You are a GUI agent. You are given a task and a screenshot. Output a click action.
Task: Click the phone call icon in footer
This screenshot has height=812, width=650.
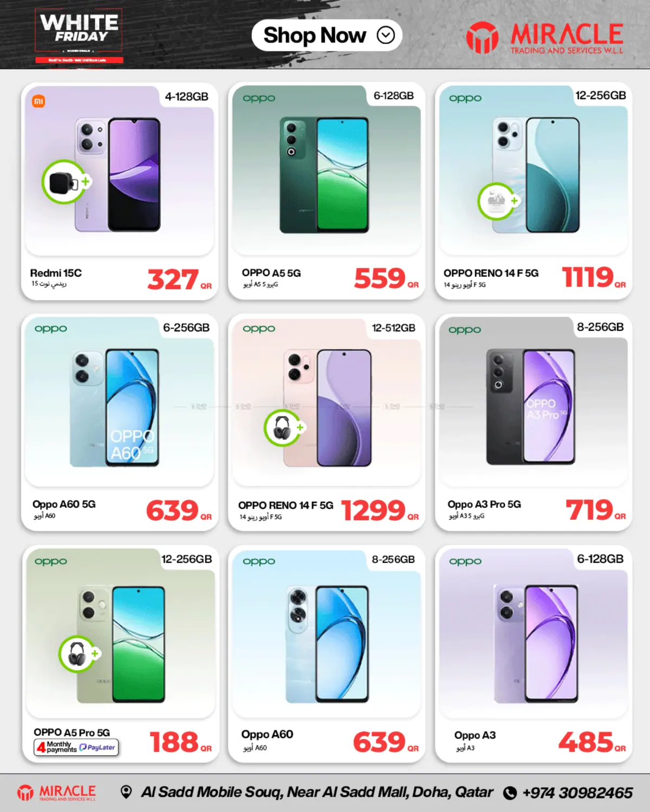coord(510,793)
